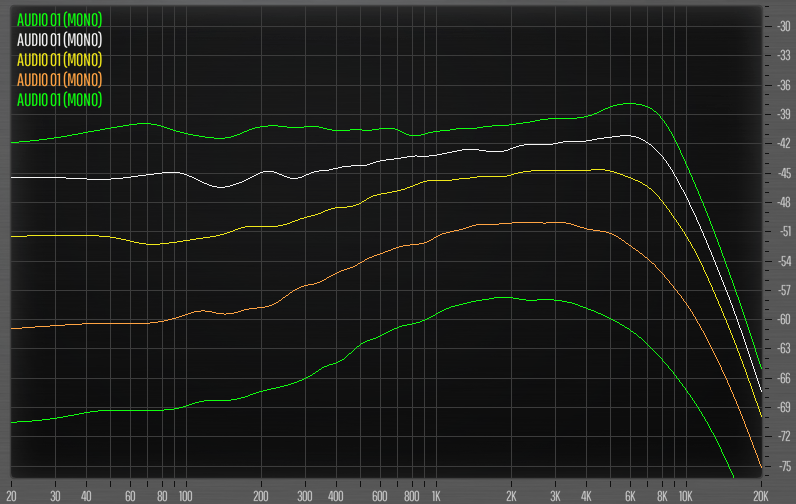This screenshot has height=504, width=796.
Task: Select the white AUDIO 01 (MONO) legend label
Action: (60, 40)
